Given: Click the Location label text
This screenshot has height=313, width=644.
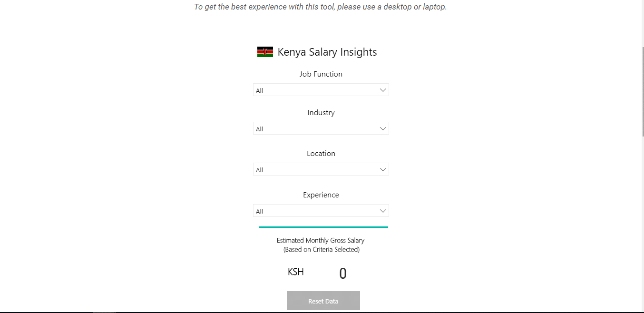Looking at the screenshot, I should pos(321,154).
